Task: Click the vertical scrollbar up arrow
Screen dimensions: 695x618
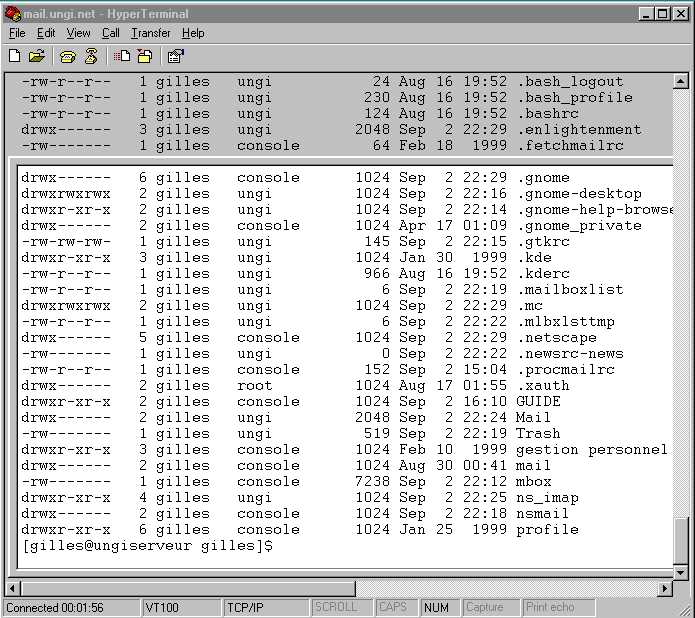Action: pyautogui.click(x=680, y=81)
